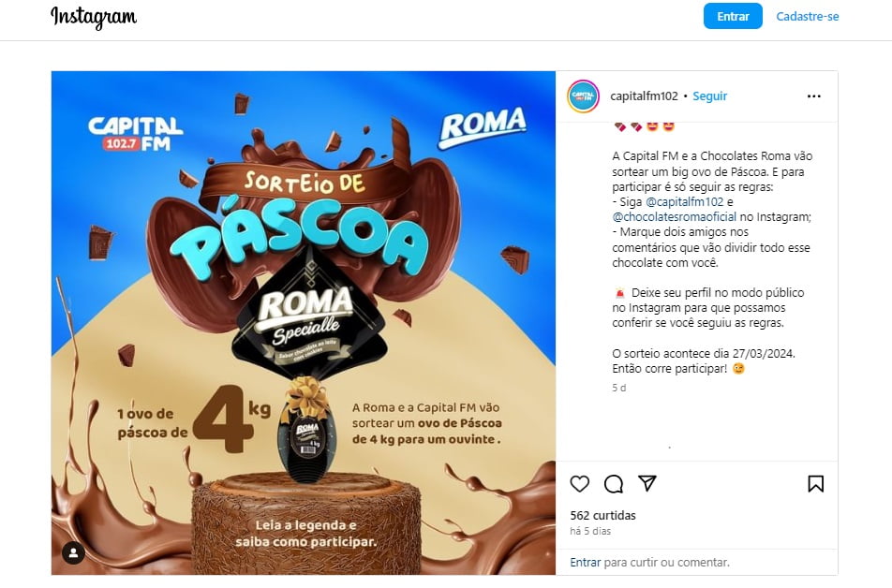This screenshot has width=892, height=588.
Task: Open more options three-dot menu
Action: click(814, 96)
